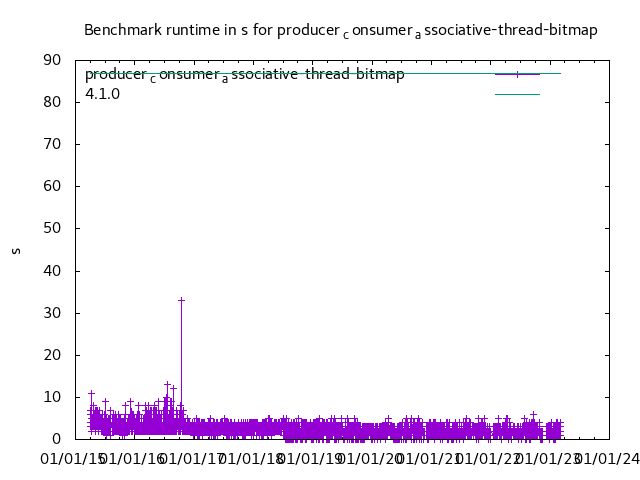Click the y-axis tick label 80
The height and width of the screenshot is (480, 640).
(54, 102)
